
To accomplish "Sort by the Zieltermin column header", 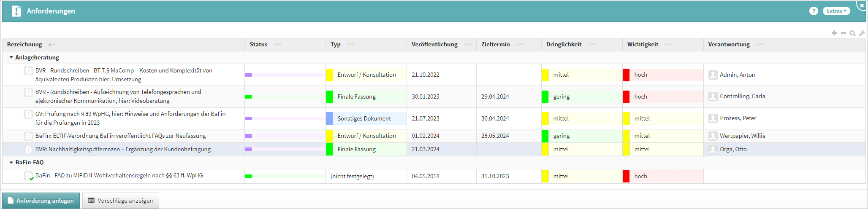I will 495,44.
